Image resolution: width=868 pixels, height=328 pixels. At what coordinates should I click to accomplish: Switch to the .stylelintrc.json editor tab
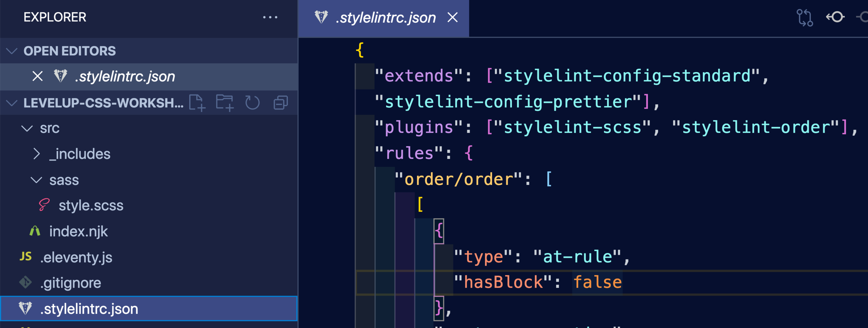[x=385, y=18]
